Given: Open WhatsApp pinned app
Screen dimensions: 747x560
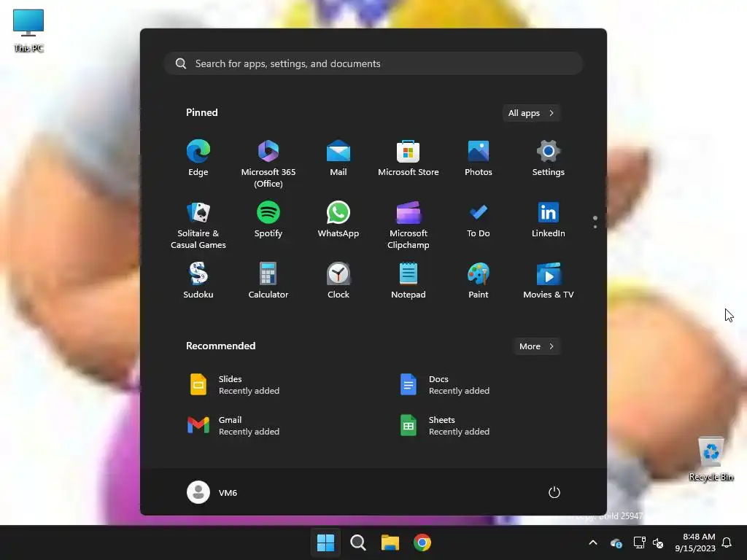Looking at the screenshot, I should pyautogui.click(x=338, y=219).
